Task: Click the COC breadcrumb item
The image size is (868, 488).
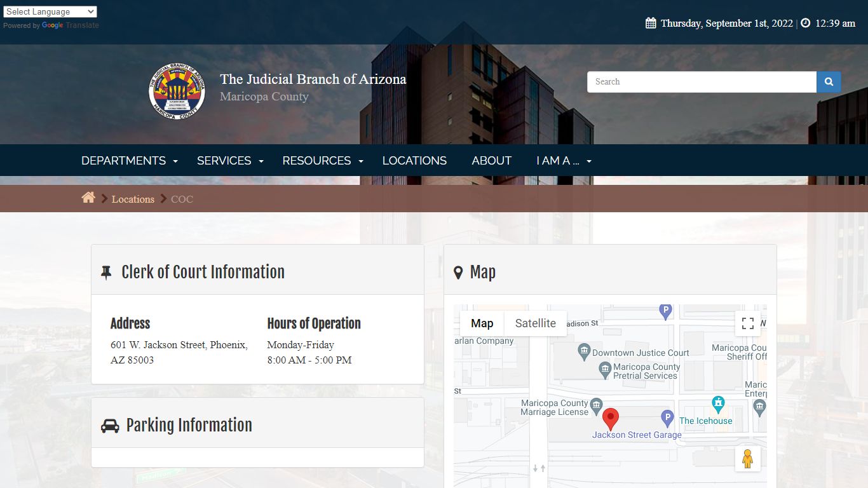Action: coord(182,199)
